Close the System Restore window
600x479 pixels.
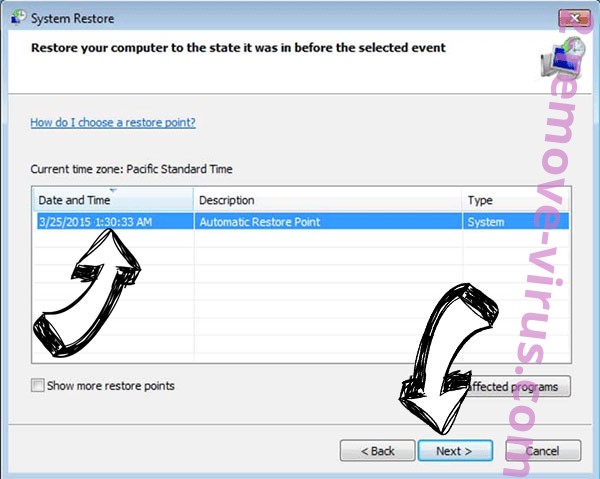[574, 18]
